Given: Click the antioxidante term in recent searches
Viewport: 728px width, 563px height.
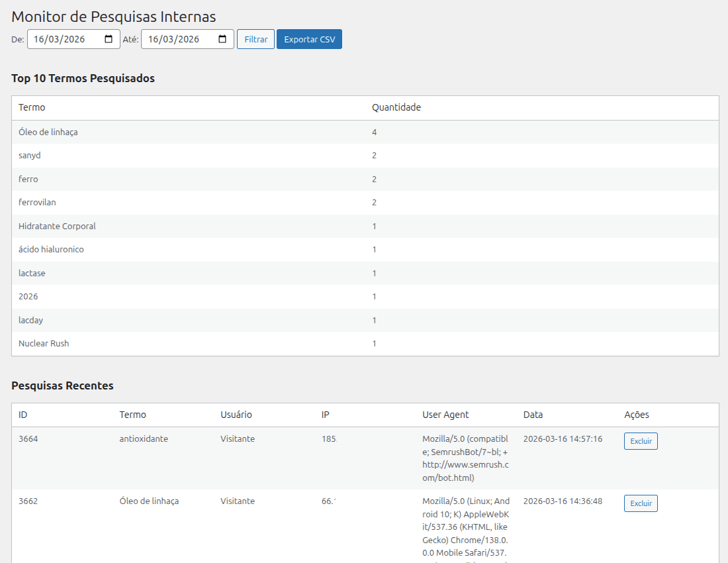Looking at the screenshot, I should tap(144, 438).
